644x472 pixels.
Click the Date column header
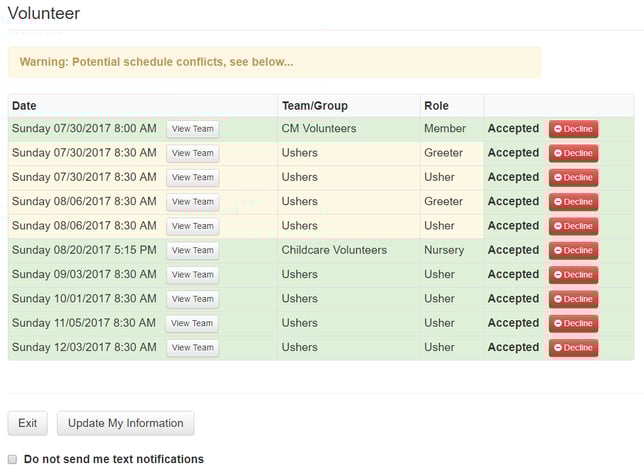tap(24, 106)
